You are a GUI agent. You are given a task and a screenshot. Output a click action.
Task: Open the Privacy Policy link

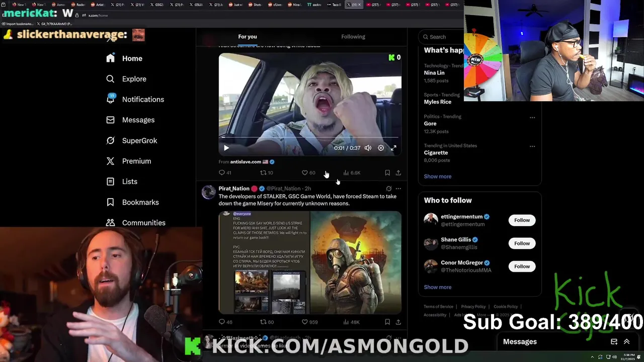tap(473, 307)
